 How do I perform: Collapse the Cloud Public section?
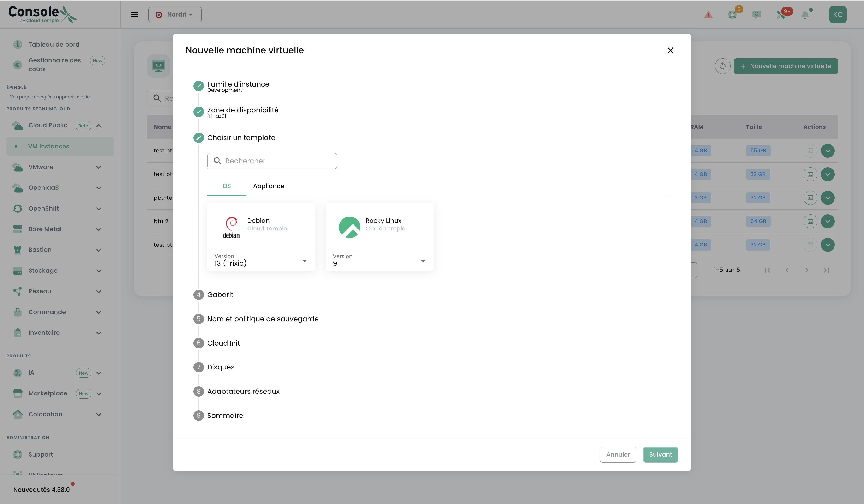tap(99, 126)
